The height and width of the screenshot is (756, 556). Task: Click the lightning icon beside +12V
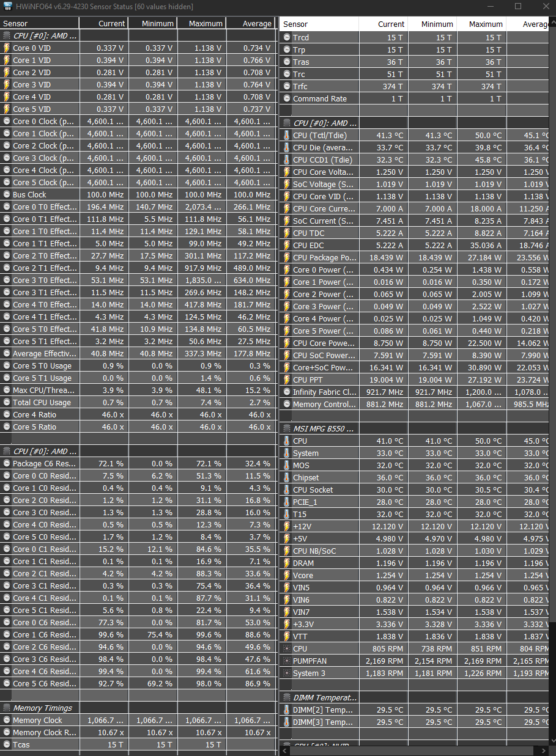[287, 526]
